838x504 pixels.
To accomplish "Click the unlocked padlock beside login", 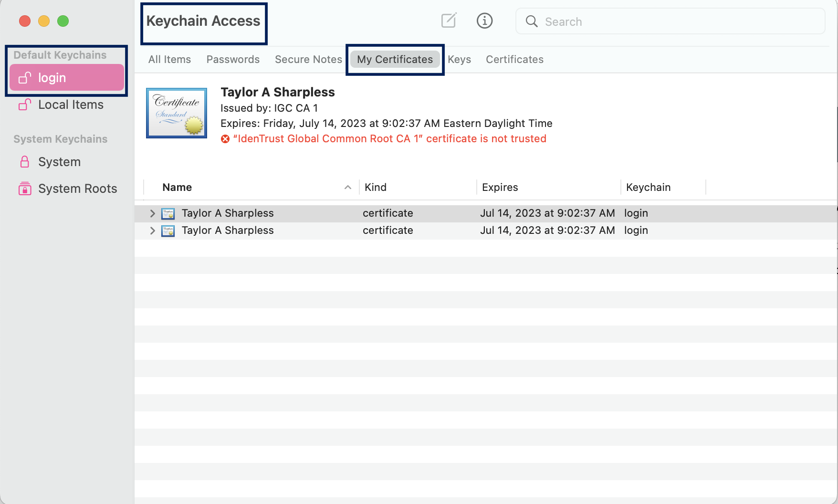I will coord(24,77).
